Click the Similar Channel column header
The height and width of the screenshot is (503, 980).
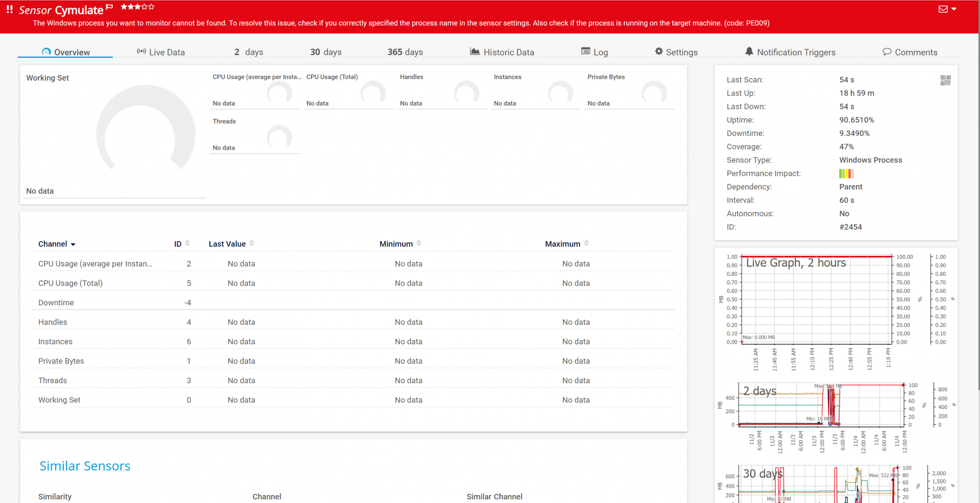[494, 496]
